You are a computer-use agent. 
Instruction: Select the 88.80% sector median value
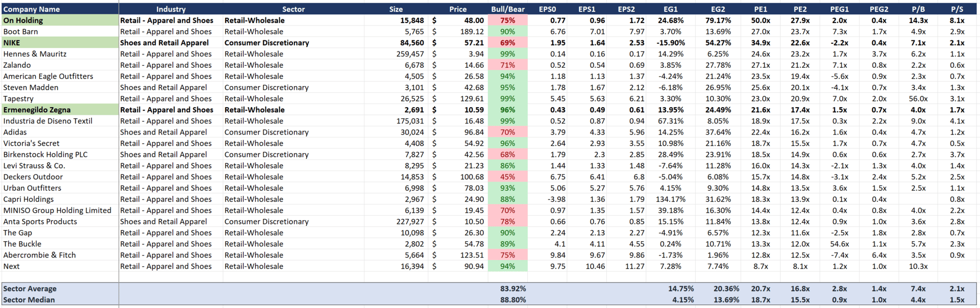[x=513, y=300]
